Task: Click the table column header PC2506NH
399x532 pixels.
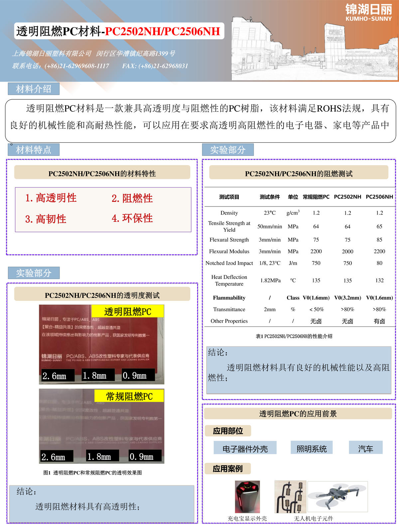Action: (379, 197)
